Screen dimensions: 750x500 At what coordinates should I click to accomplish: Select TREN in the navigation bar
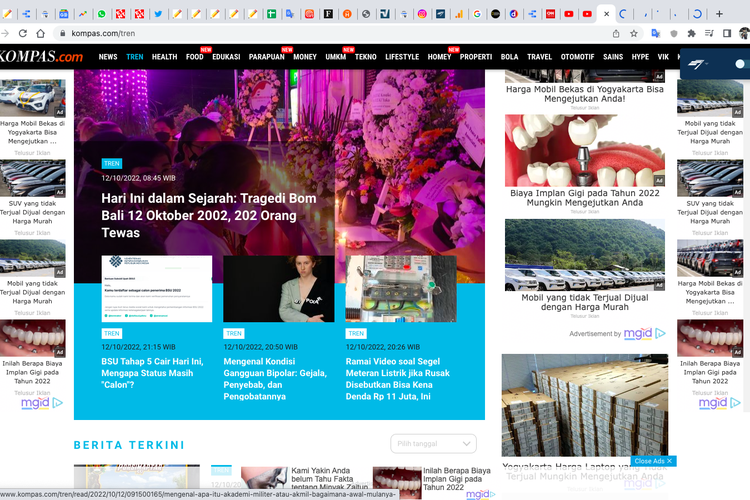[134, 57]
